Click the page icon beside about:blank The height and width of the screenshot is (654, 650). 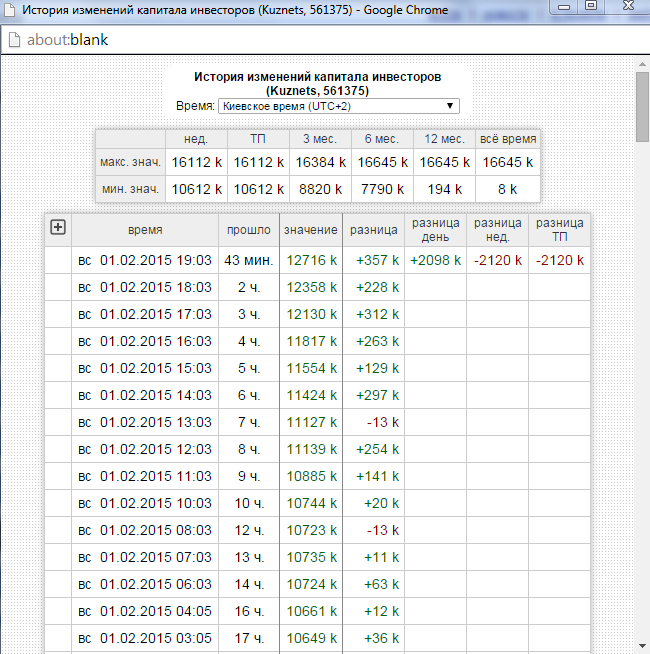(x=14, y=40)
